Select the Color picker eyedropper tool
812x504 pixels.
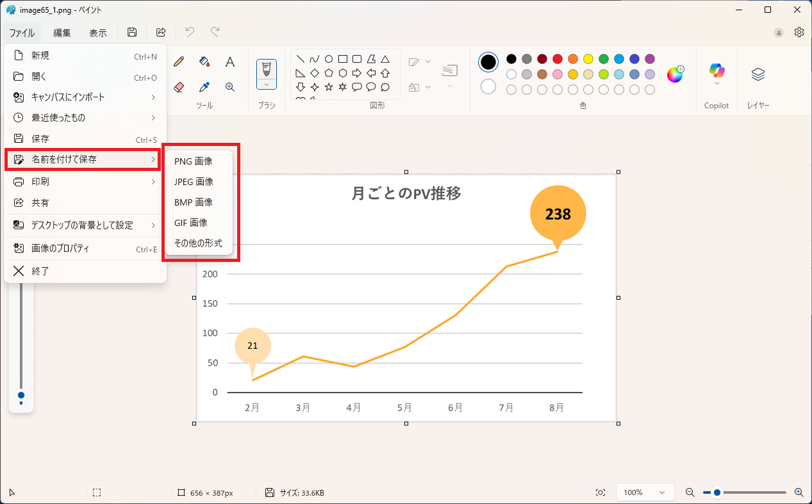pyautogui.click(x=204, y=87)
